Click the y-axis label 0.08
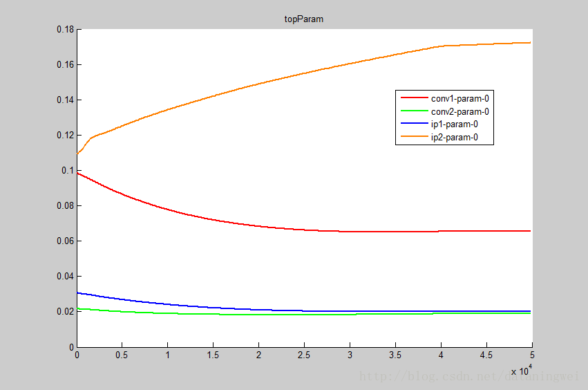Viewport: 588px width, 390px height. pyautogui.click(x=65, y=205)
